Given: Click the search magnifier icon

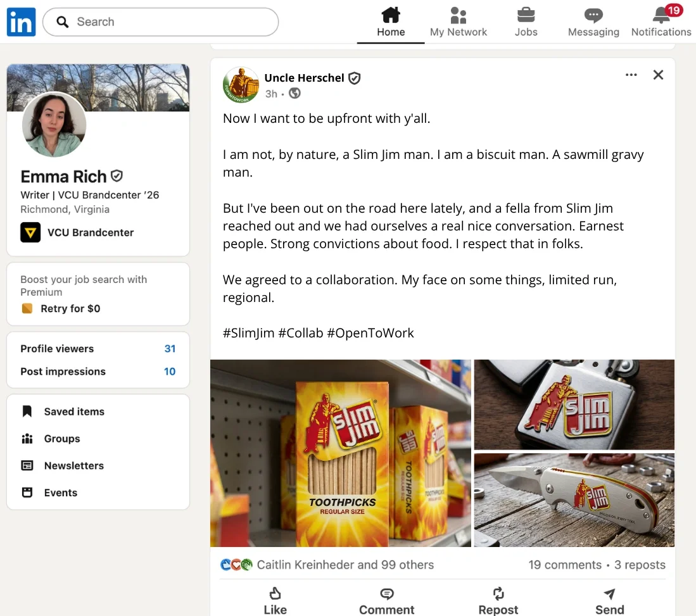Looking at the screenshot, I should click(x=63, y=22).
